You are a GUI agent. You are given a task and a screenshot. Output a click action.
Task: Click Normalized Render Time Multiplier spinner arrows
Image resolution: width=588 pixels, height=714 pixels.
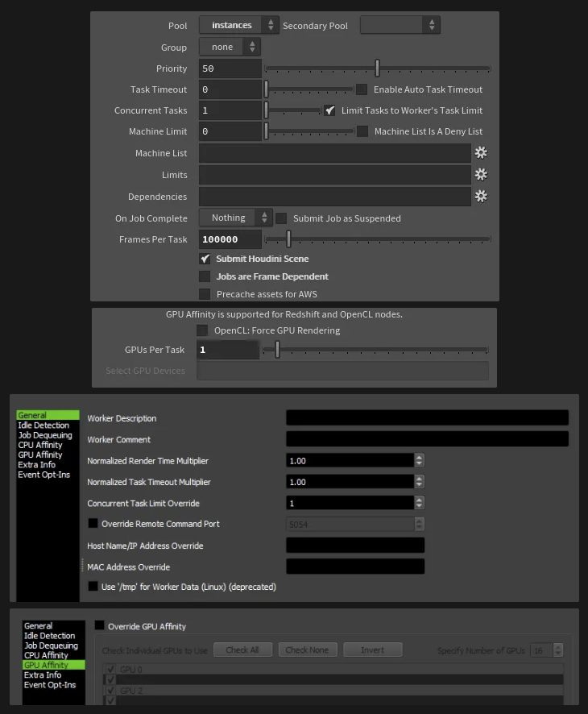pyautogui.click(x=419, y=461)
